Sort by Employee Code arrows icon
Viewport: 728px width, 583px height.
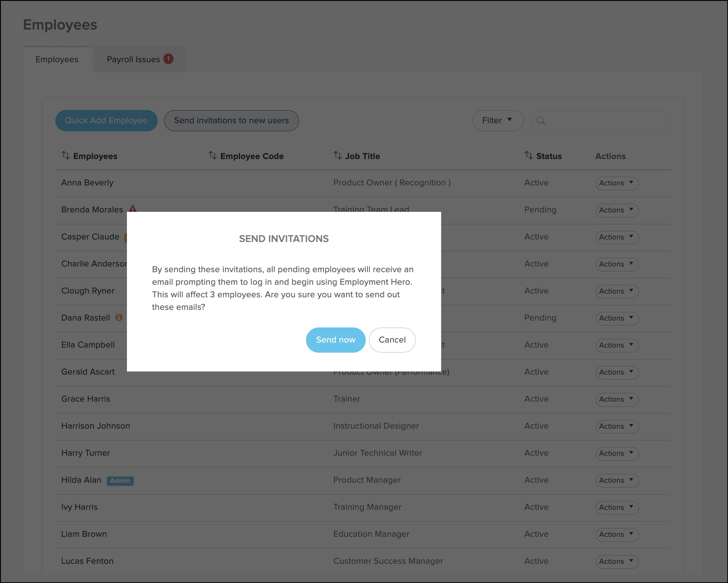point(212,155)
